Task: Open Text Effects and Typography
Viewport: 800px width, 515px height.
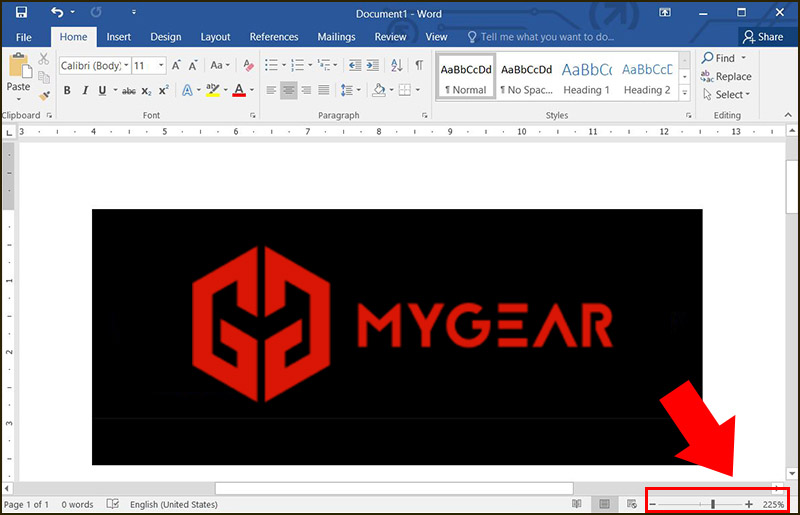Action: pyautogui.click(x=187, y=90)
